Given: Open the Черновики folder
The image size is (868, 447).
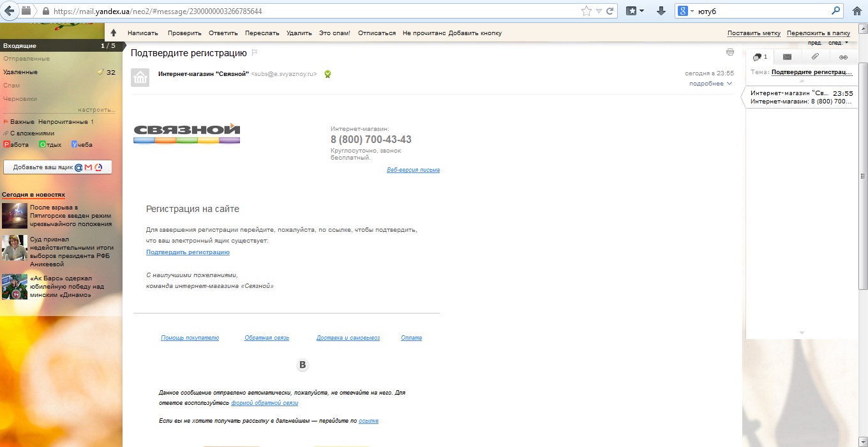Looking at the screenshot, I should [x=20, y=99].
